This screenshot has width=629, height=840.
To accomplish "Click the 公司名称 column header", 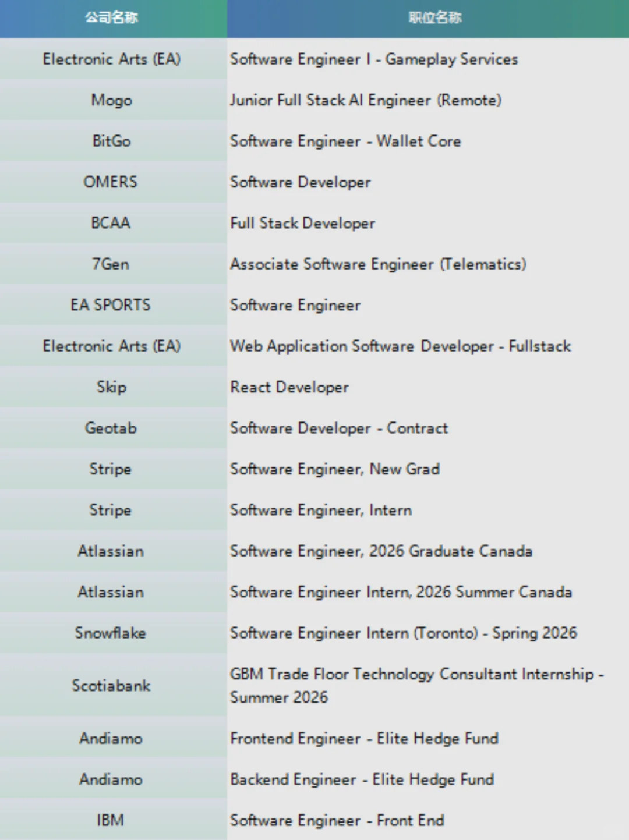I will (x=112, y=18).
